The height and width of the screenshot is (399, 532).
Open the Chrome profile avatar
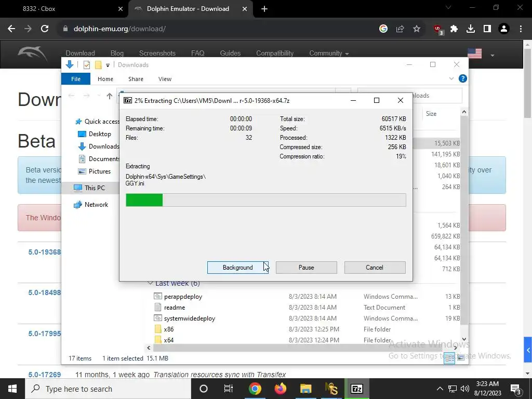(504, 29)
